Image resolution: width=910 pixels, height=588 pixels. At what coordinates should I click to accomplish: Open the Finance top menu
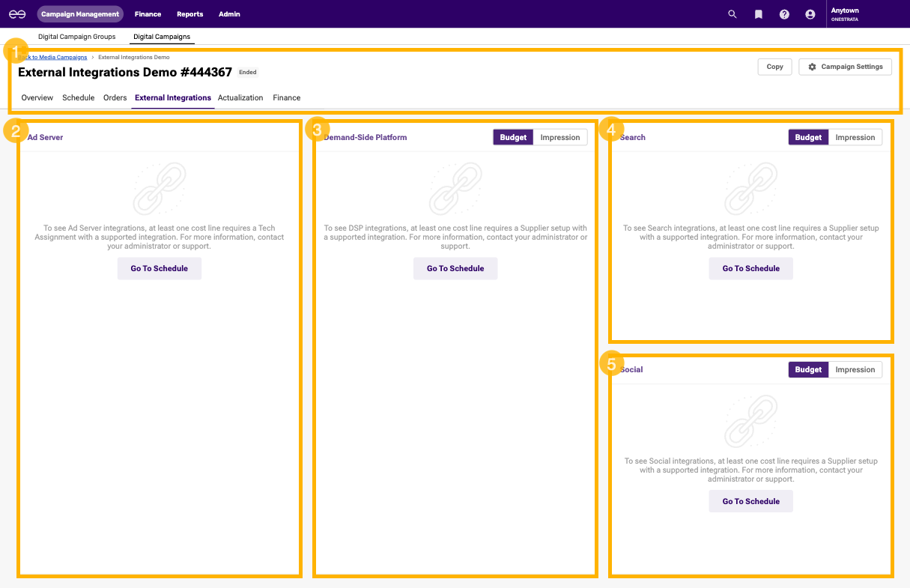pos(148,14)
